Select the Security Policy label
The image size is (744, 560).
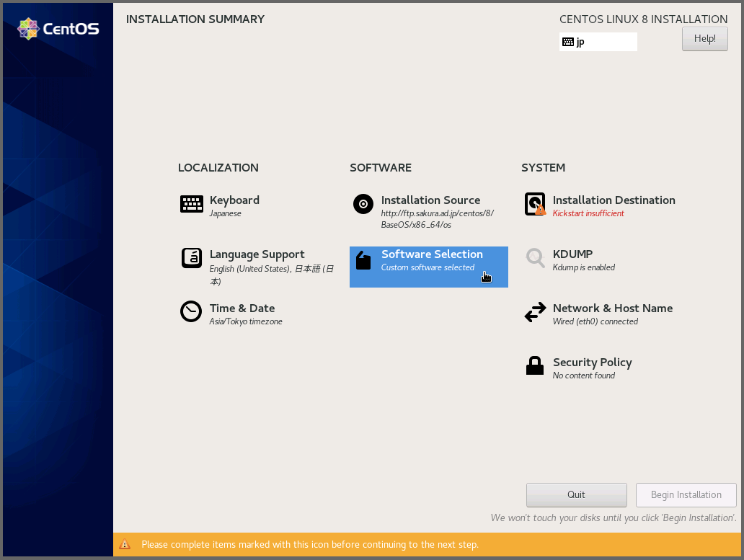(x=592, y=363)
